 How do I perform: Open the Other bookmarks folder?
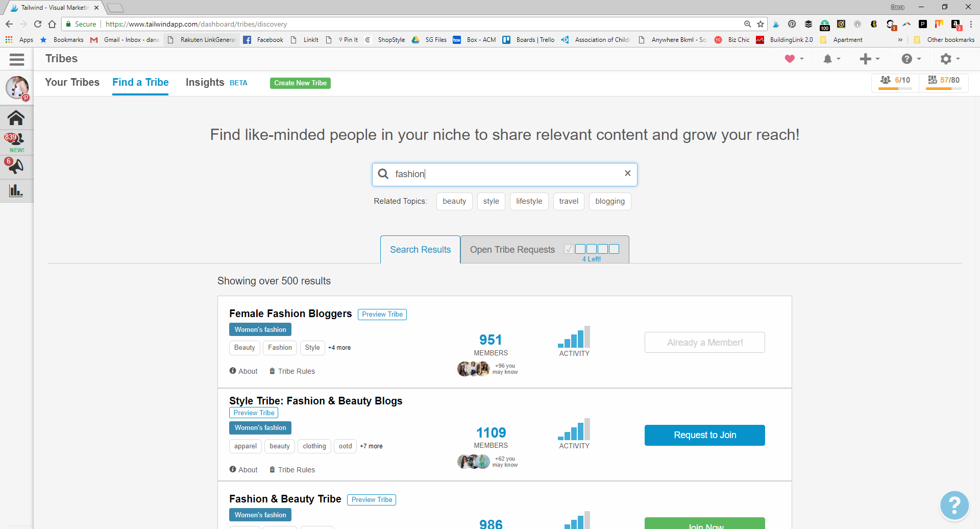click(x=944, y=39)
